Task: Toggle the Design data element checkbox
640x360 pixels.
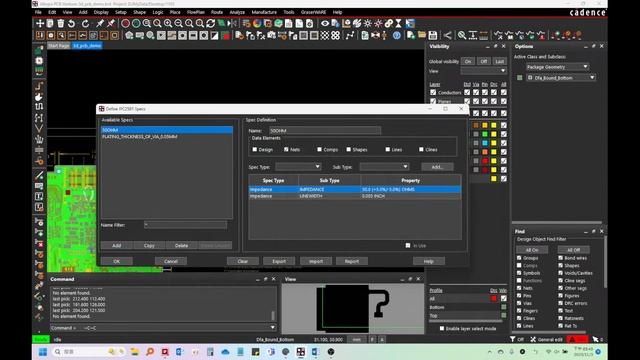Action: pos(255,149)
